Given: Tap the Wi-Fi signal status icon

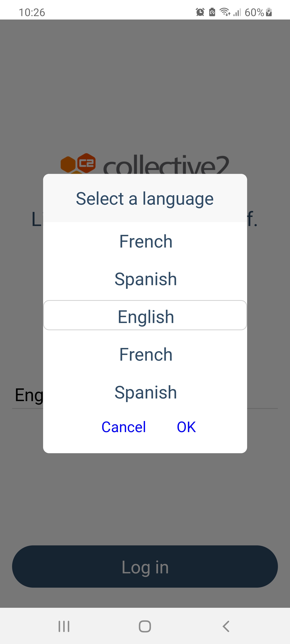Looking at the screenshot, I should point(225,12).
